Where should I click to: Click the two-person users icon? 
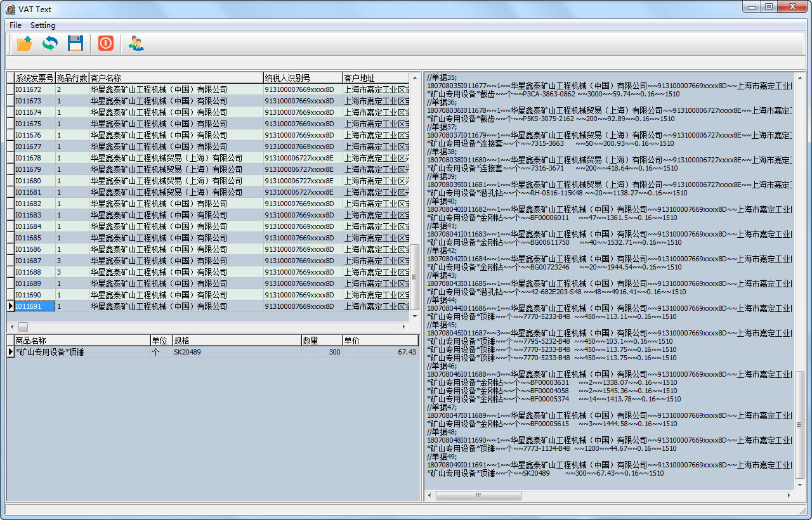coord(136,43)
